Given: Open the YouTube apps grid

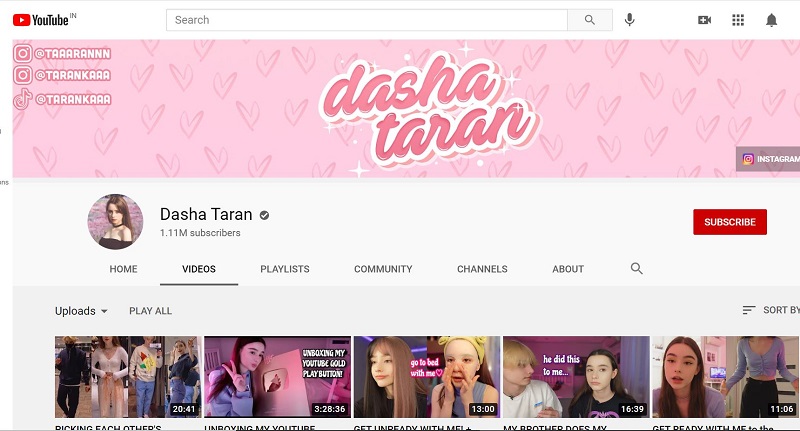Looking at the screenshot, I should [x=738, y=20].
